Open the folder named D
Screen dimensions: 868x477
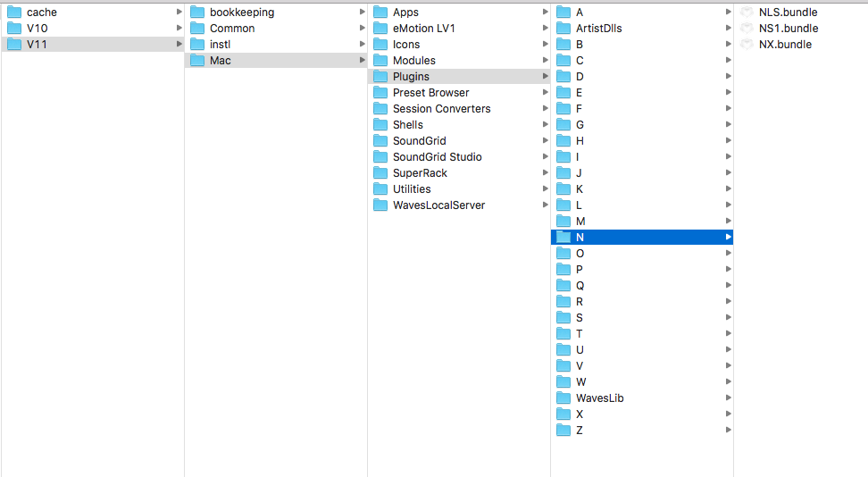tap(642, 77)
